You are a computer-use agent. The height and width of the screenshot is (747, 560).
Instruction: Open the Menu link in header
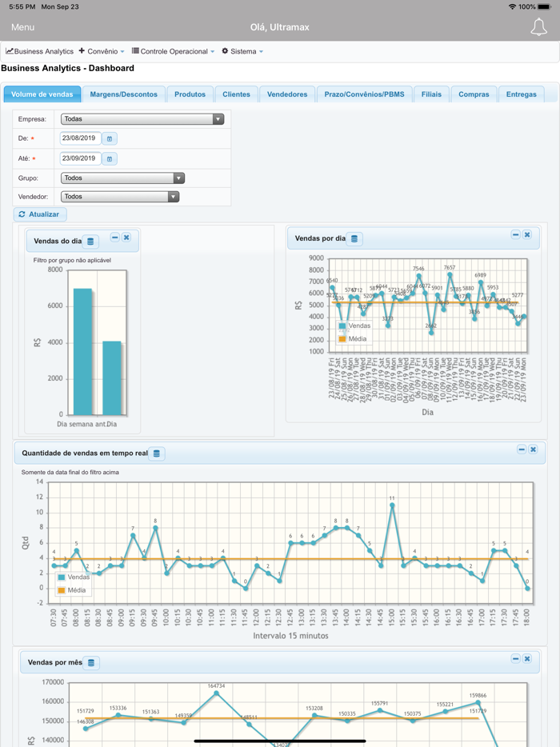point(23,27)
